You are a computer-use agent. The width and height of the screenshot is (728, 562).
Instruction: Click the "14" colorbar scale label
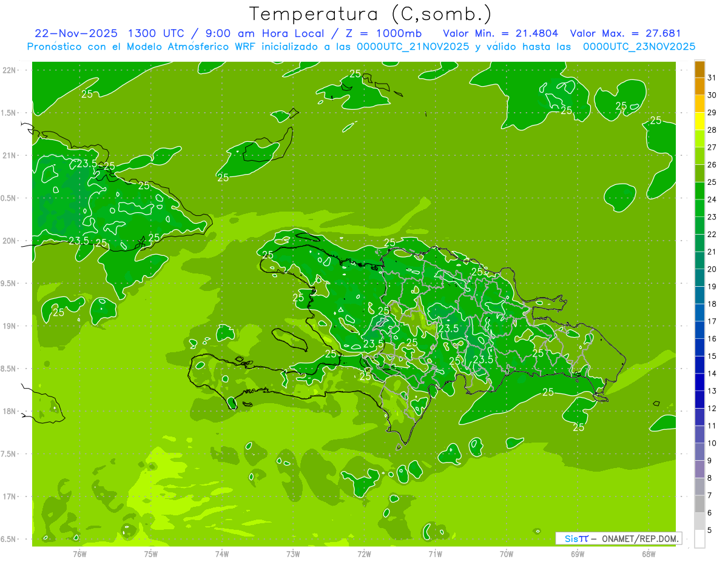(x=712, y=373)
